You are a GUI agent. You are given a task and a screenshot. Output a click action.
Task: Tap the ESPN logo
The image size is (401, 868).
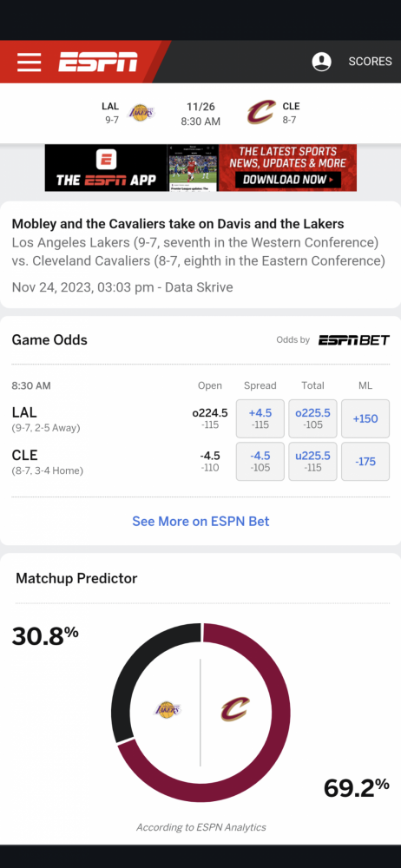tap(98, 62)
